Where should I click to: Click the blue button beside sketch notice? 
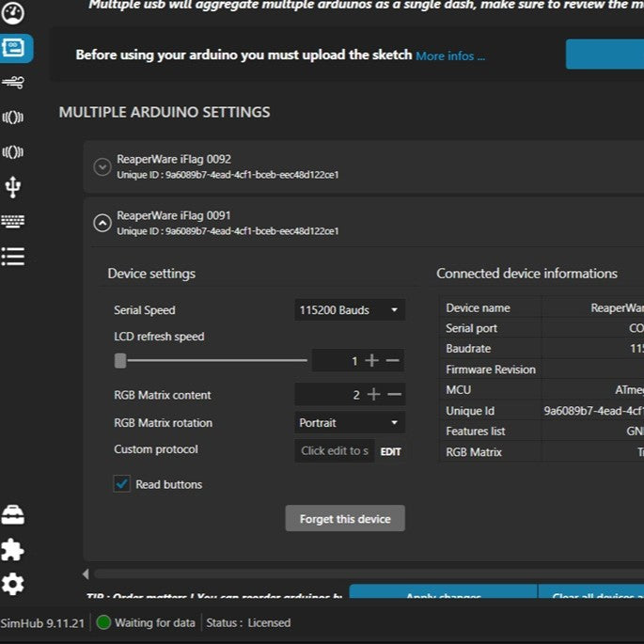pyautogui.click(x=605, y=55)
